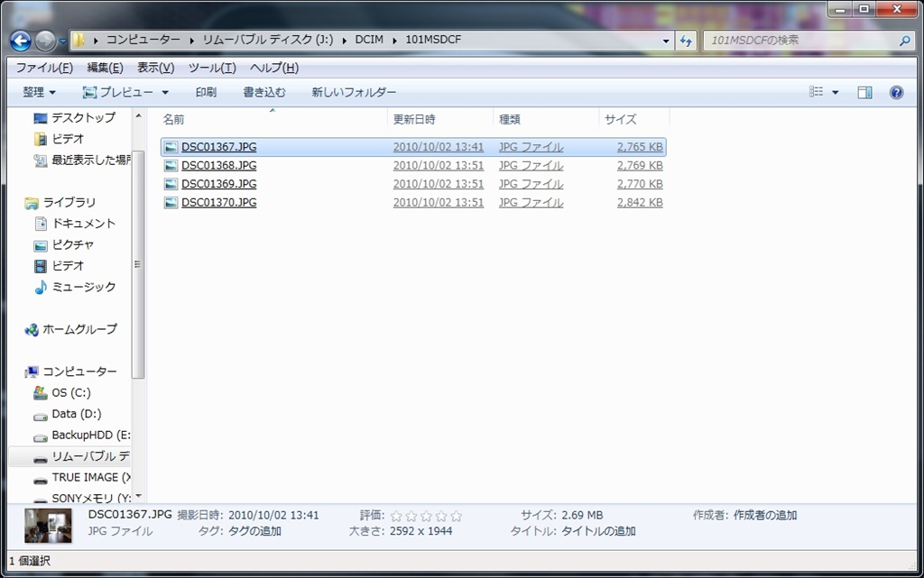Click 書き込む in the toolbar
This screenshot has width=924, height=578.
[264, 92]
